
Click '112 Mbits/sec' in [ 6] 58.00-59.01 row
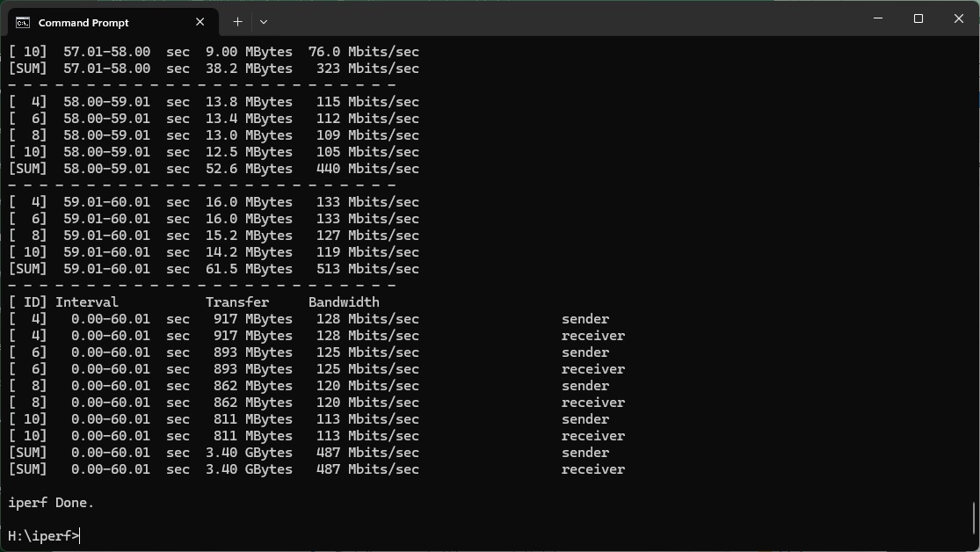pos(367,119)
